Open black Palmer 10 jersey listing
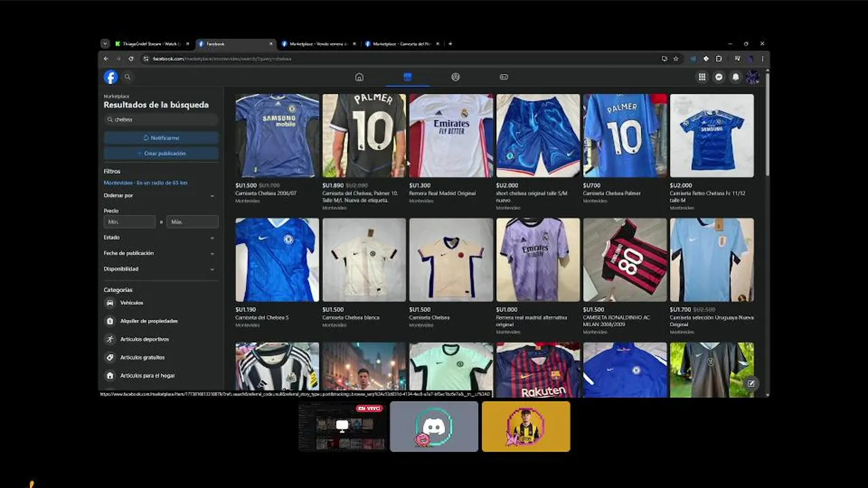The image size is (868, 488). (x=364, y=136)
